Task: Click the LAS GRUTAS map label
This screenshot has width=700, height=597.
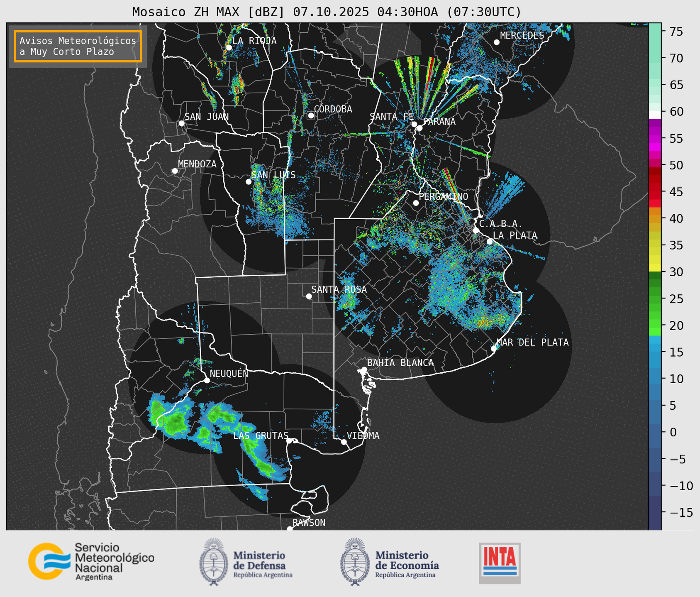Action: [260, 436]
